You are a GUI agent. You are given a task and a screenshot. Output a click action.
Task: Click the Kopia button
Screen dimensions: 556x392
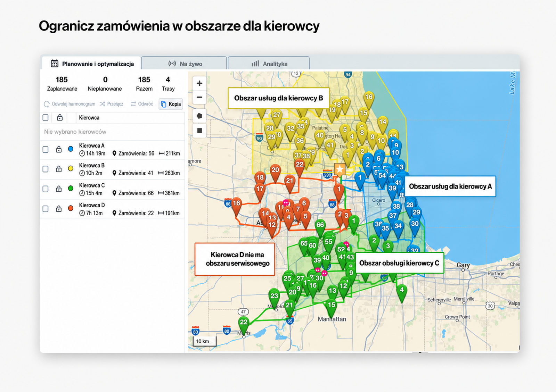pyautogui.click(x=171, y=104)
